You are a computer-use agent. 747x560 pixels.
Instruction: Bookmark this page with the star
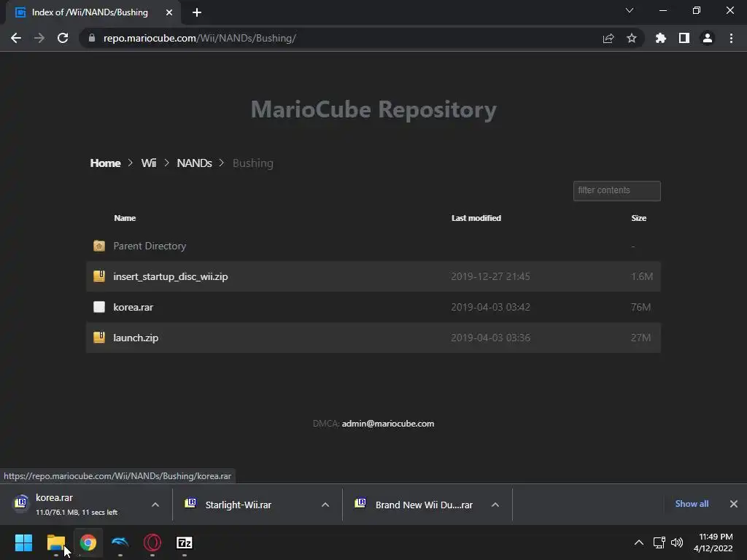point(632,38)
